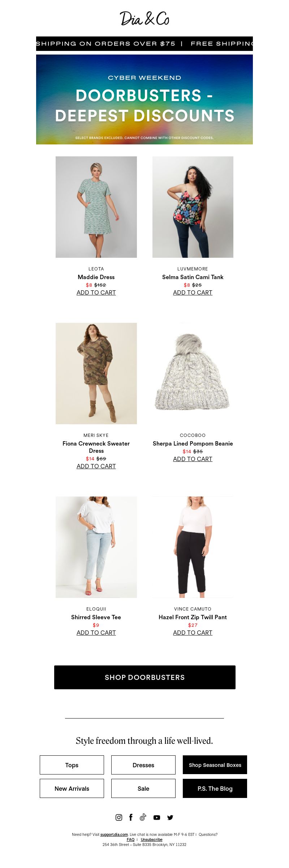Go to Shop Seasonal Boxes

(215, 765)
